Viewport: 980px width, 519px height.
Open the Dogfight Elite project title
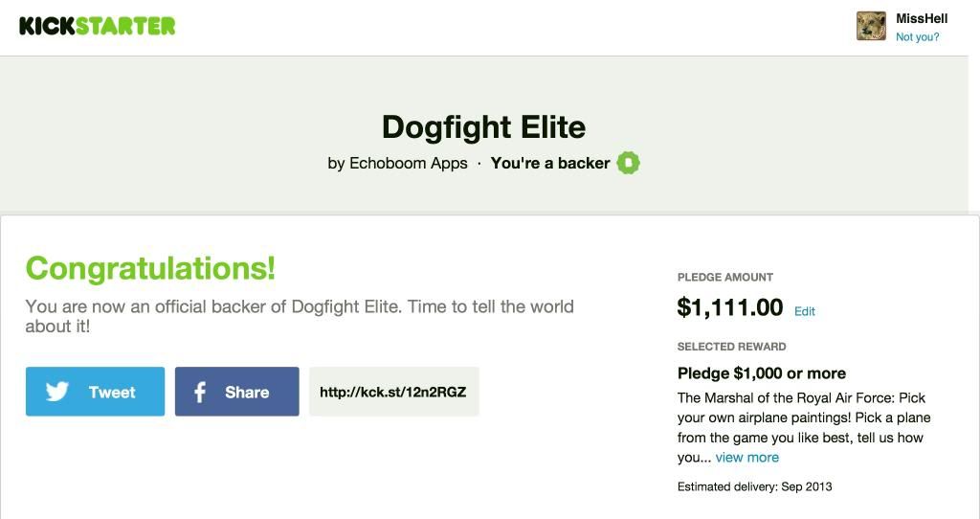483,127
